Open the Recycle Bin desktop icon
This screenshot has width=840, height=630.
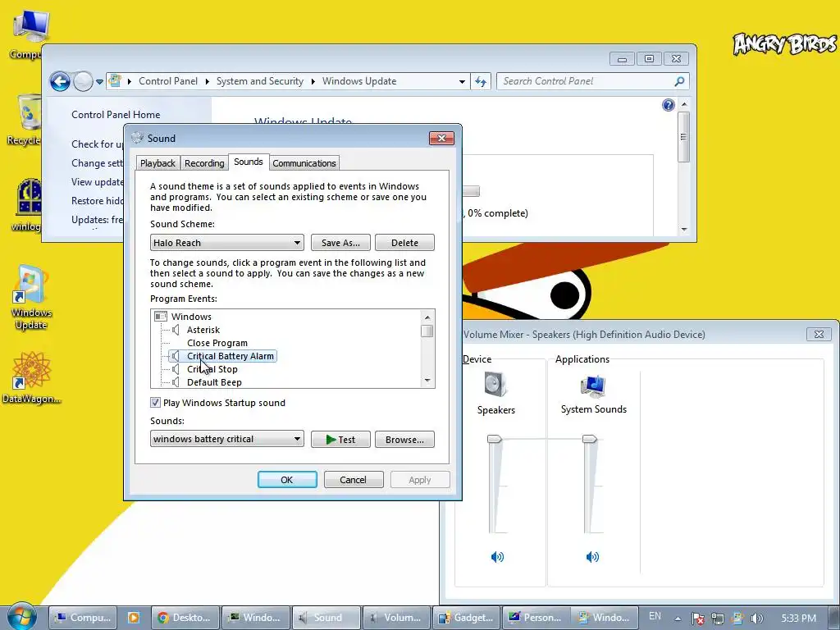click(26, 120)
